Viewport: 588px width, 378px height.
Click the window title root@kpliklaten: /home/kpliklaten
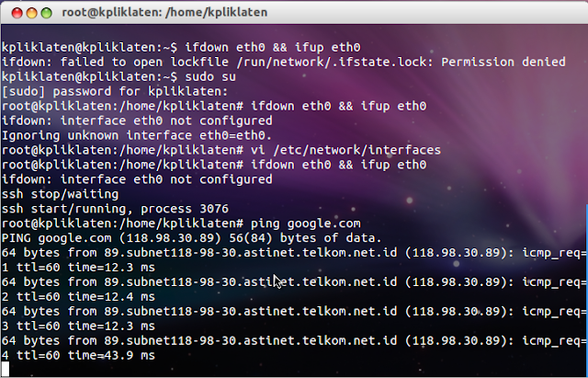164,12
